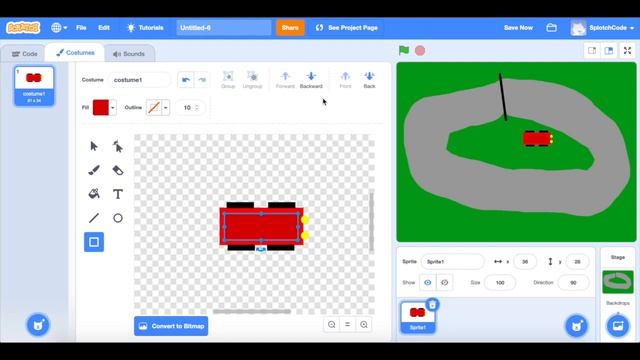The height and width of the screenshot is (360, 640).
Task: Select the Eraser tool
Action: pos(118,170)
